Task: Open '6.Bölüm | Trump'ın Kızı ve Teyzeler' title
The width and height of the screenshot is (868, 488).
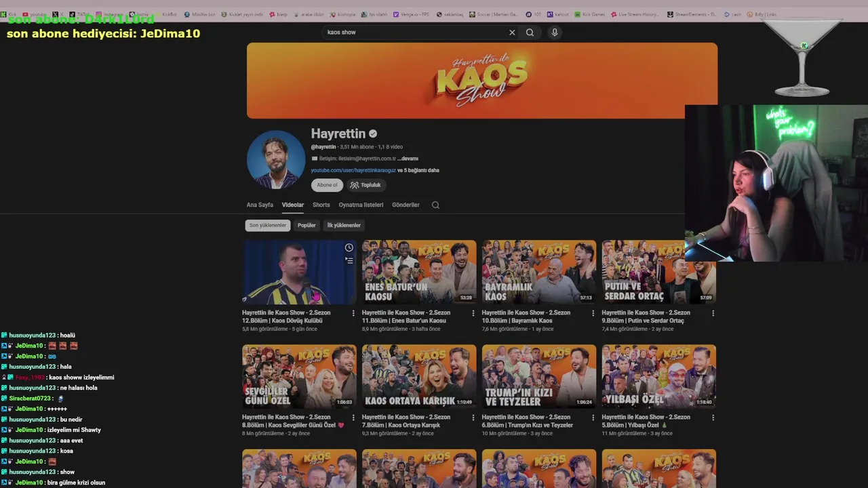Action: [x=528, y=421]
